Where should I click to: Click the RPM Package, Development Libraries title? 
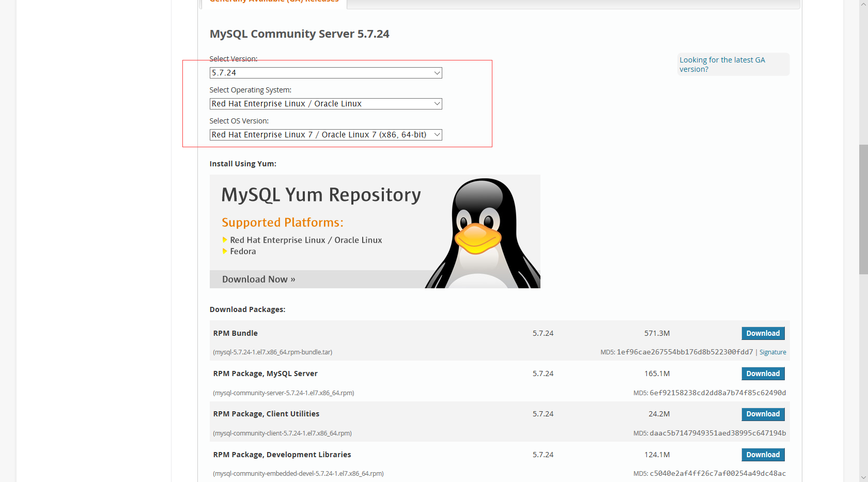click(282, 455)
